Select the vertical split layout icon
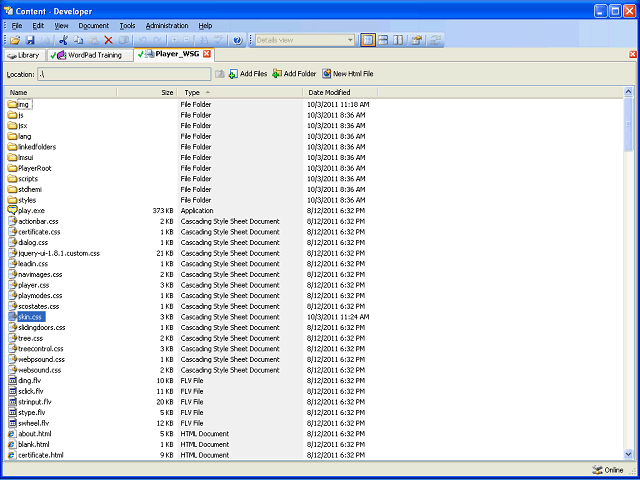This screenshot has height=480, width=640. point(398,40)
